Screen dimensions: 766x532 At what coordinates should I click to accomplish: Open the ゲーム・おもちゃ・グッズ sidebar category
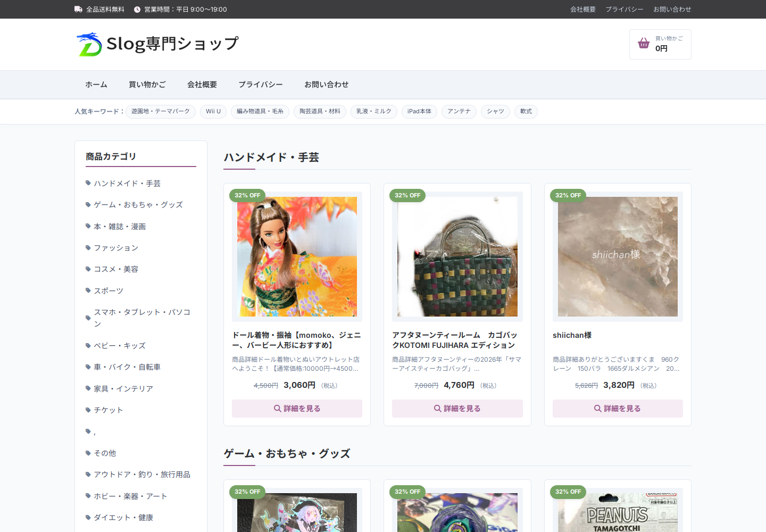tap(138, 205)
